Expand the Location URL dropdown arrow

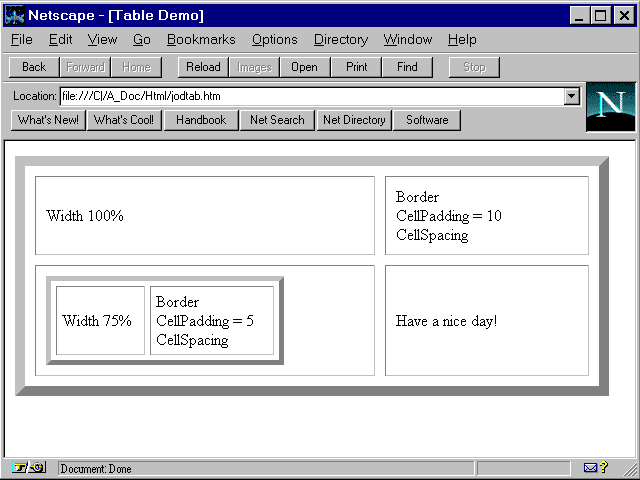[x=572, y=96]
